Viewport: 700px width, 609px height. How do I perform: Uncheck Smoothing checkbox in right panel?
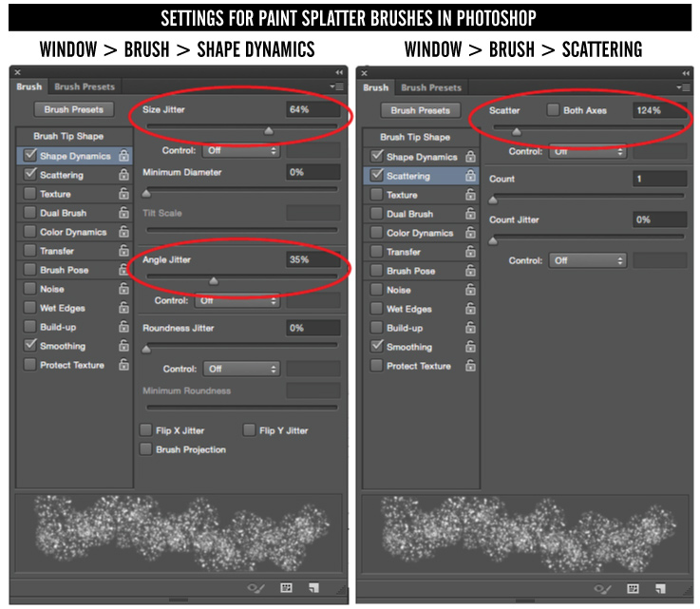(377, 346)
